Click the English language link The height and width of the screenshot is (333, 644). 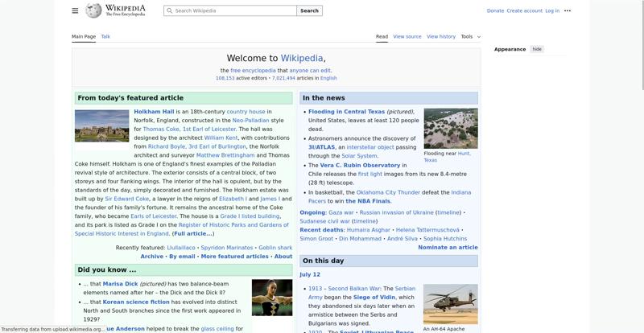[x=328, y=78]
